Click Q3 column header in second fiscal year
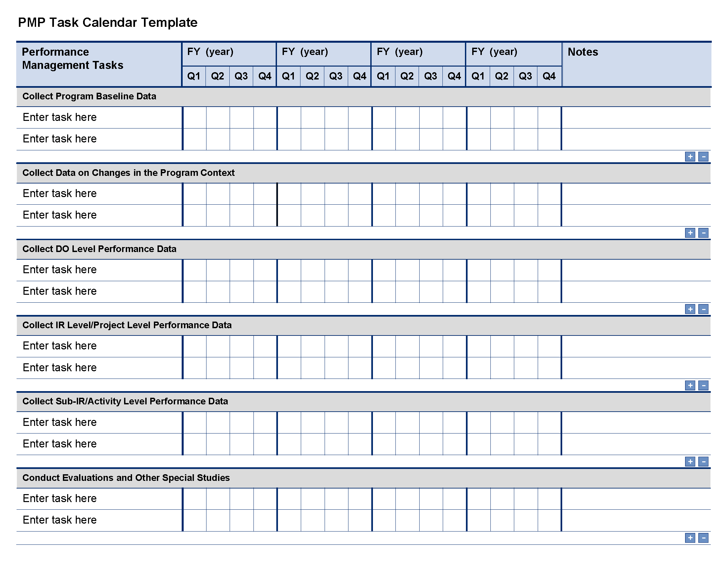 point(335,75)
